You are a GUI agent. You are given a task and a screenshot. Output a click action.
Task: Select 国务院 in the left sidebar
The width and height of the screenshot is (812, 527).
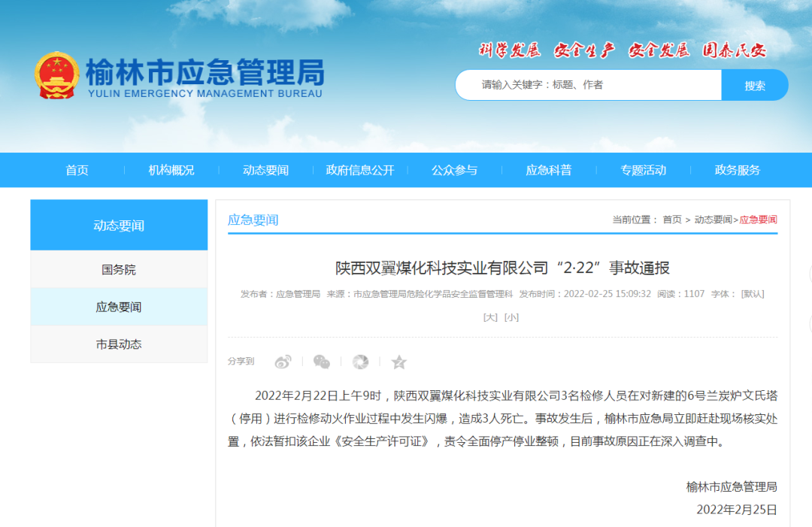(x=119, y=269)
